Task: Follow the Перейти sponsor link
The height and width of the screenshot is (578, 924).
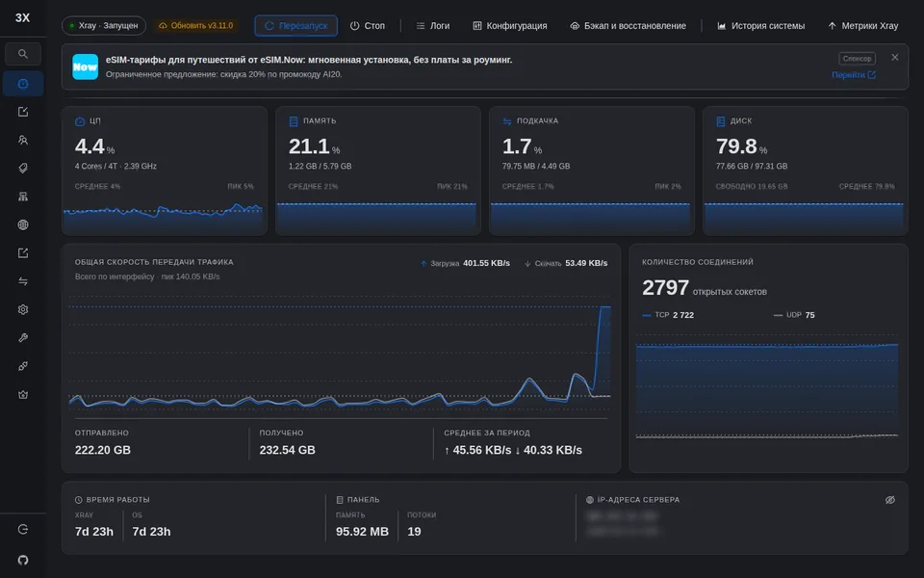Action: point(854,75)
